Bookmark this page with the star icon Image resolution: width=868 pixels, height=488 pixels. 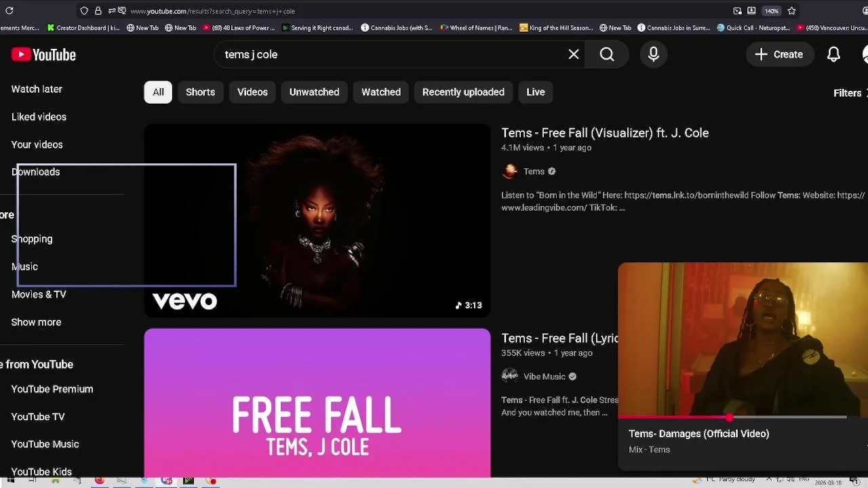(x=791, y=11)
